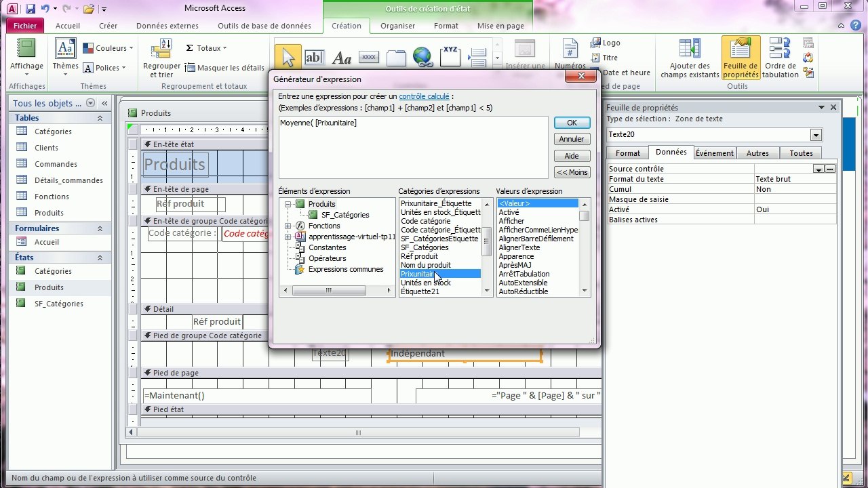Collapse the États group
The width and height of the screenshot is (868, 488).
click(100, 258)
